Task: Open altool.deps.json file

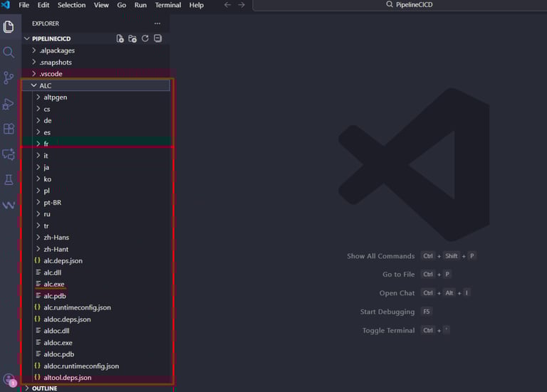Action: [x=96, y=377]
